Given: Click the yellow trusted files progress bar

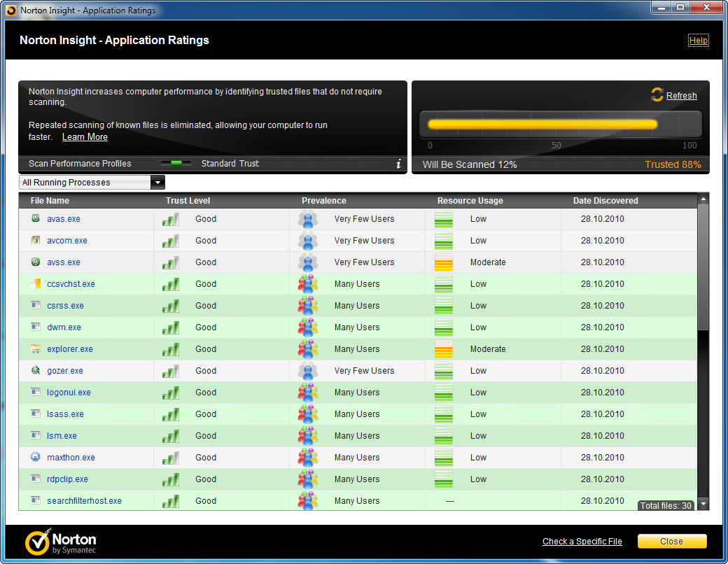Looking at the screenshot, I should pos(542,124).
